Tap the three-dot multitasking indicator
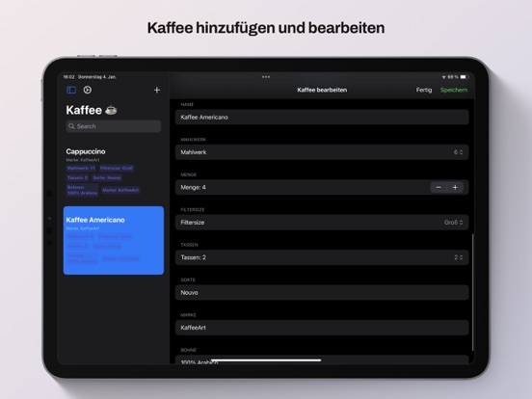532x399 pixels. pyautogui.click(x=266, y=77)
